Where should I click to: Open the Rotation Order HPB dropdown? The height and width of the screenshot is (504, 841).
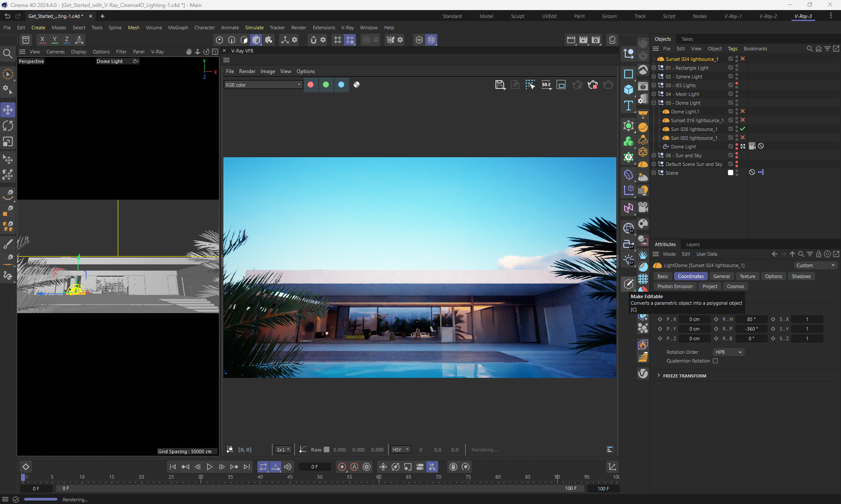tap(728, 352)
